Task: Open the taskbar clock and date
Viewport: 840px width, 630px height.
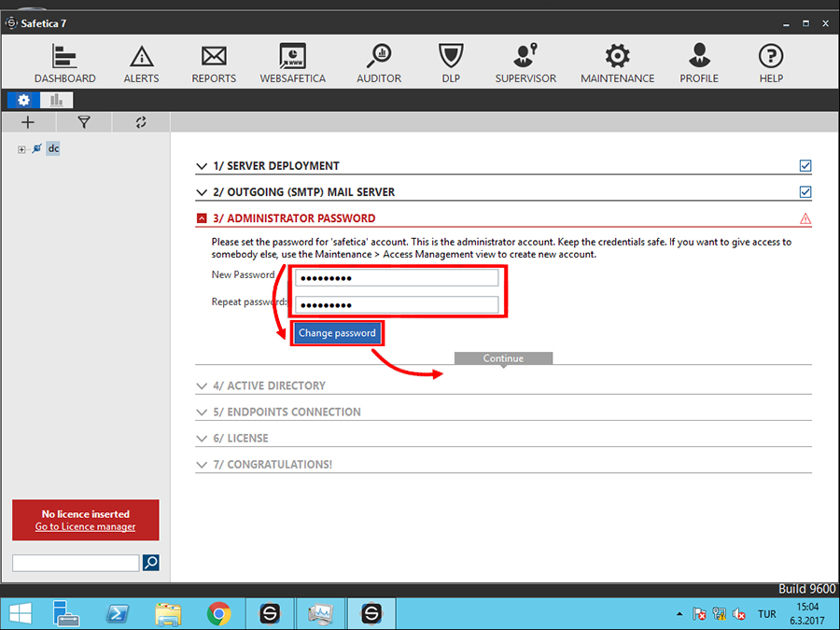Action: tap(807, 614)
